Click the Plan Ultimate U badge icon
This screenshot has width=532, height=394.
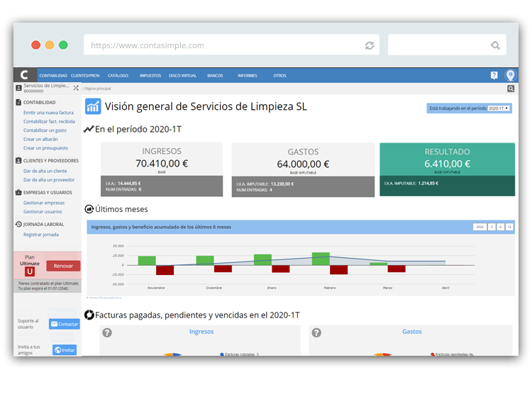tap(30, 271)
